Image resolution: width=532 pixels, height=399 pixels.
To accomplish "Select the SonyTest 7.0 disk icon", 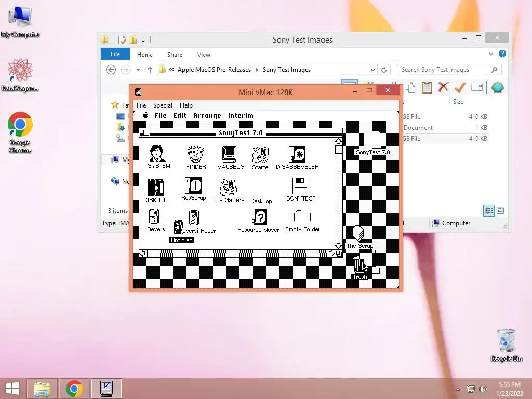I will [x=372, y=140].
